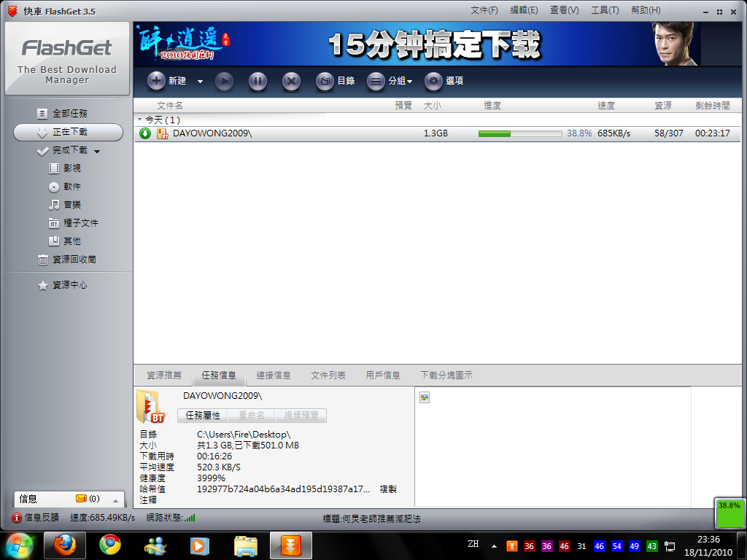The width and height of the screenshot is (747, 560).
Task: Switch to the 資源推薦 tab
Action: (x=164, y=376)
